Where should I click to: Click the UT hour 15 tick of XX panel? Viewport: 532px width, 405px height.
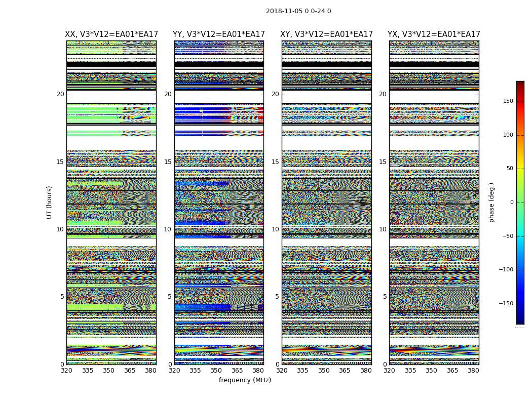pyautogui.click(x=60, y=161)
